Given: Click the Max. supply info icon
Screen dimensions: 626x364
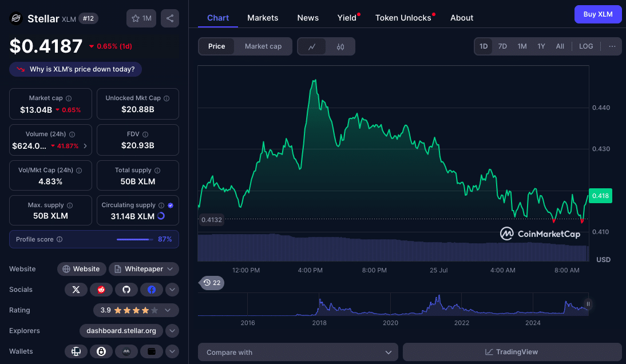Looking at the screenshot, I should (x=70, y=205).
